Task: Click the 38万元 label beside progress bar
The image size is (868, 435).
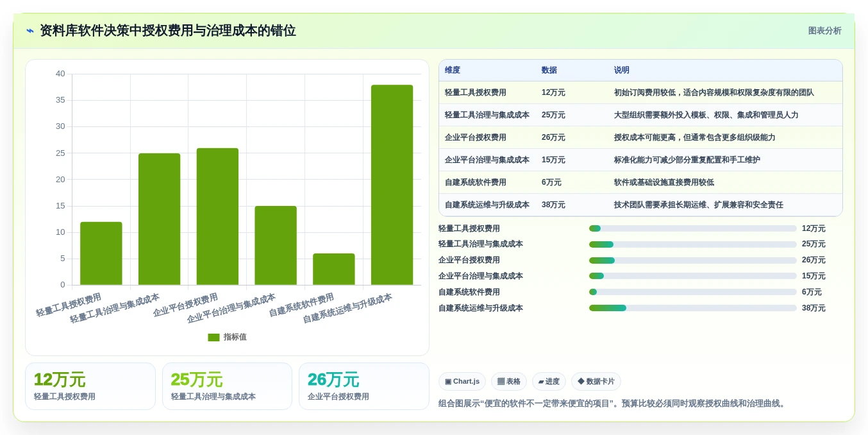Action: [x=814, y=308]
